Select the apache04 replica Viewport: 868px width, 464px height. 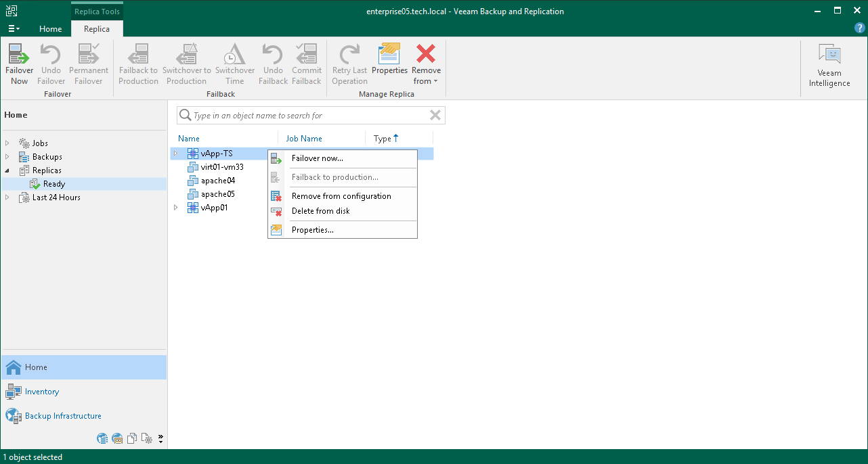[218, 181]
